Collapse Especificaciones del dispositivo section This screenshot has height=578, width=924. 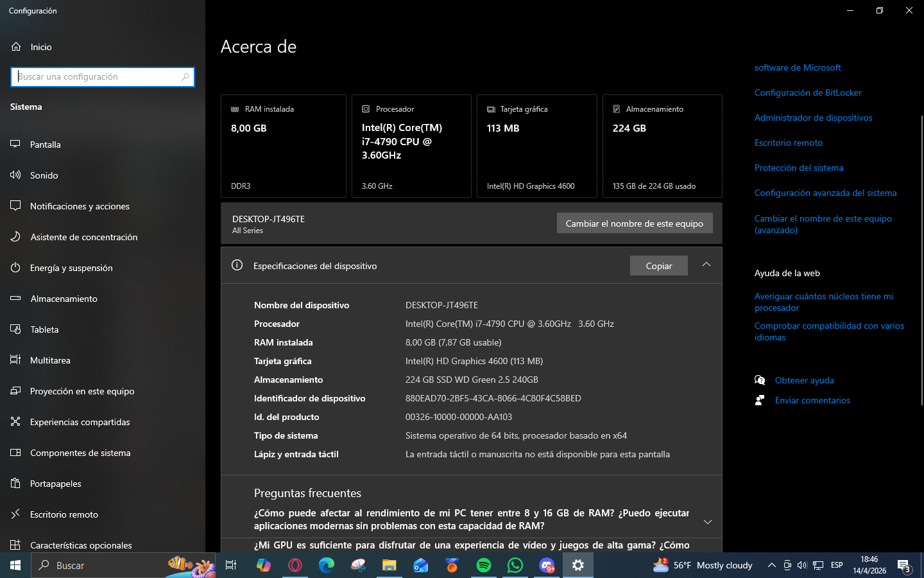706,265
